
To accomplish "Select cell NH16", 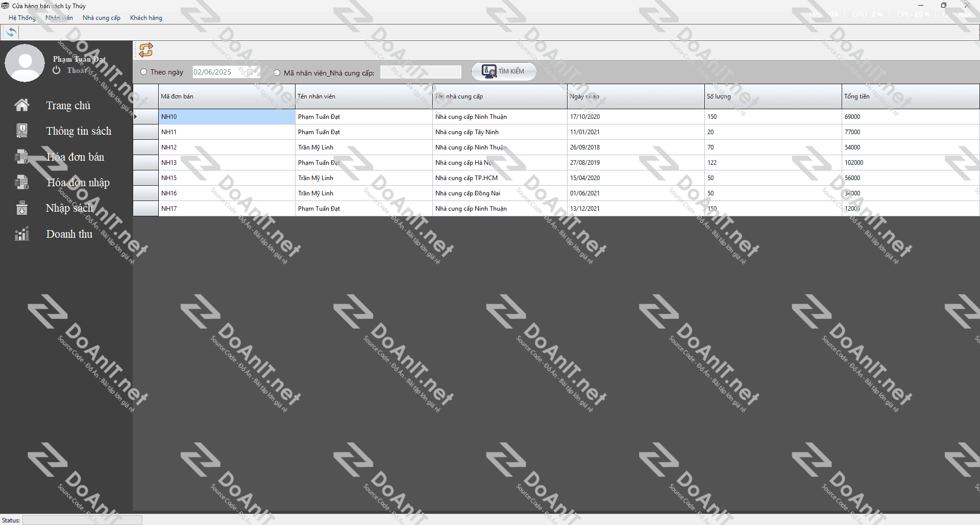I will coord(227,193).
